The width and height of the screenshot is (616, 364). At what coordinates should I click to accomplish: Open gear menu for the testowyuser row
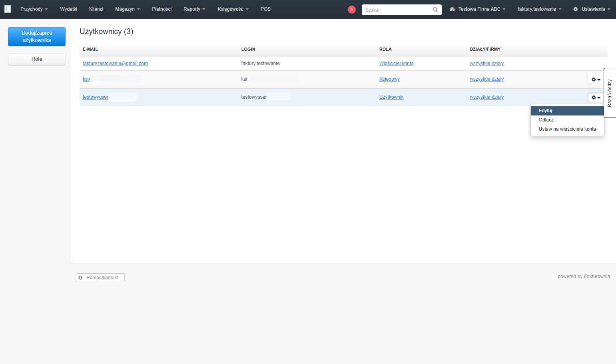tap(596, 97)
